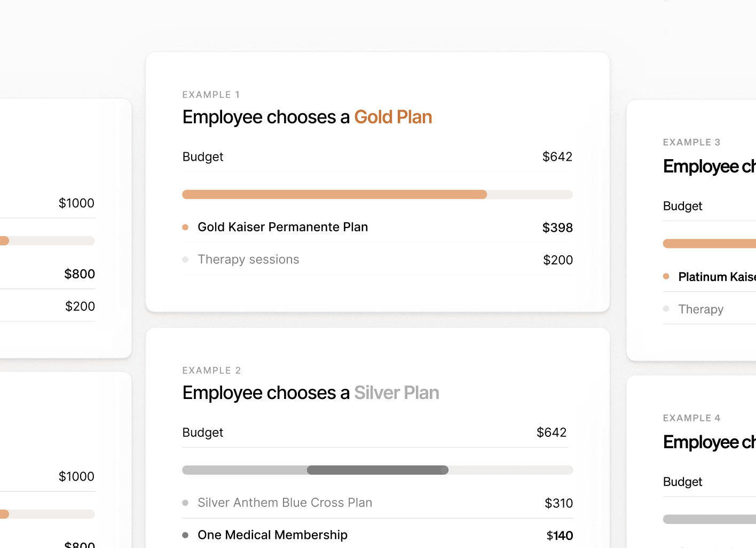Click the orange bullet beside Gold Kaiser Permanente Plan
The width and height of the screenshot is (756, 548).
(185, 227)
